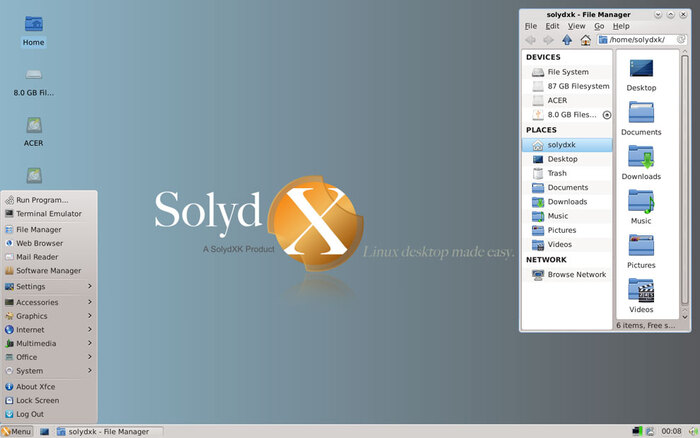The height and width of the screenshot is (438, 700).
Task: Open the View menu in File Manager
Action: click(x=576, y=26)
